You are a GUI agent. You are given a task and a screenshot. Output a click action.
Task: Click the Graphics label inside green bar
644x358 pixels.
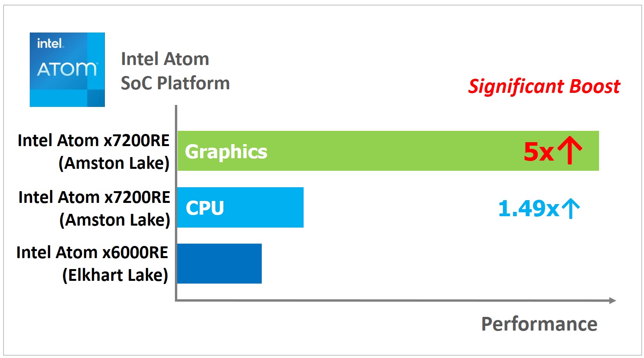click(x=226, y=152)
